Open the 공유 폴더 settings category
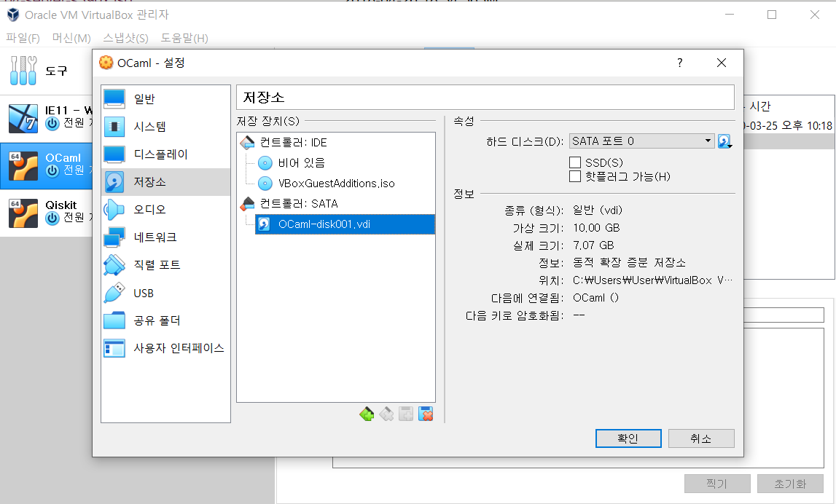 (165, 320)
